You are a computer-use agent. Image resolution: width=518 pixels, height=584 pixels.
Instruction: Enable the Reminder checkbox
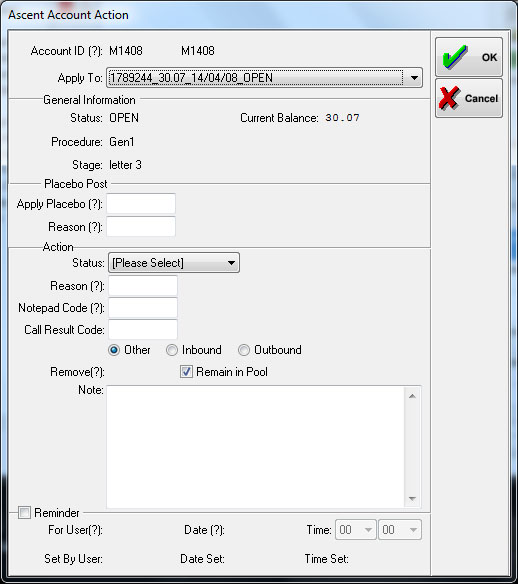(x=24, y=512)
